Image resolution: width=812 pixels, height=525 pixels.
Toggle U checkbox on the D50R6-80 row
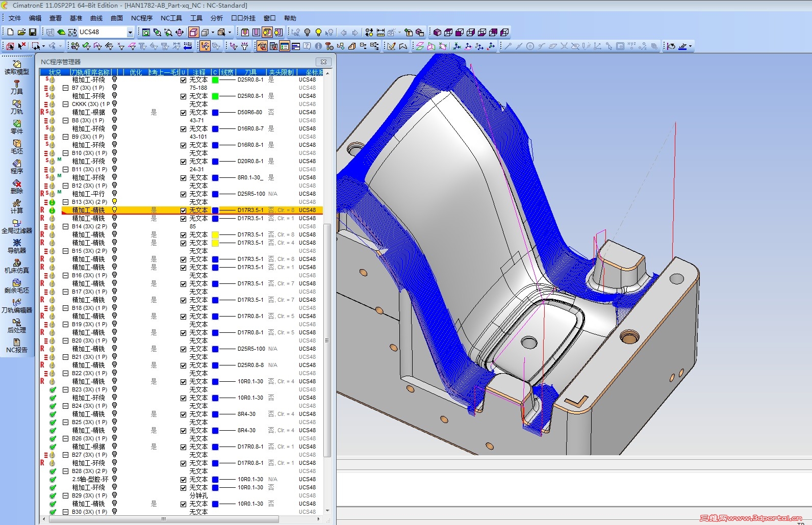183,112
